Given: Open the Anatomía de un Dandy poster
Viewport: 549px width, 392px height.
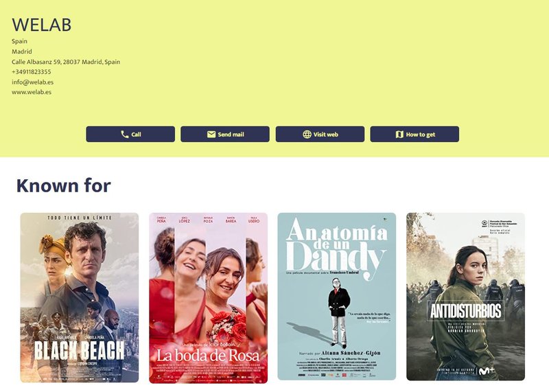Looking at the screenshot, I should pos(337,297).
